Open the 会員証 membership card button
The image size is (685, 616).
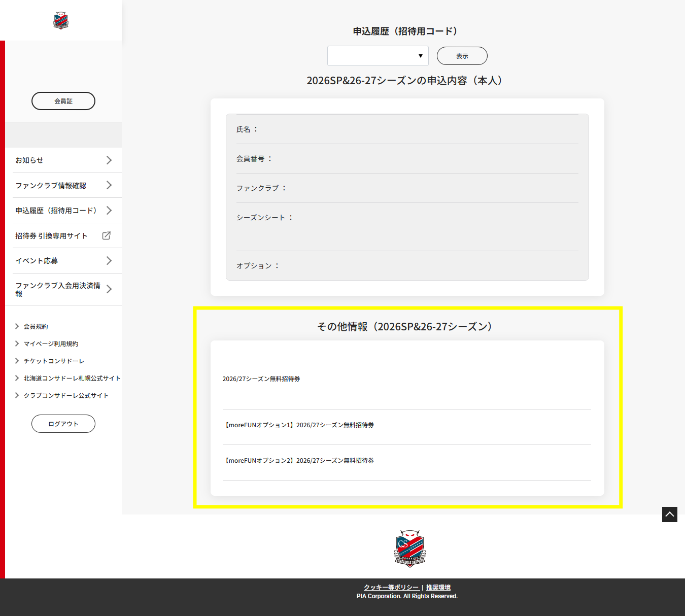coord(63,101)
